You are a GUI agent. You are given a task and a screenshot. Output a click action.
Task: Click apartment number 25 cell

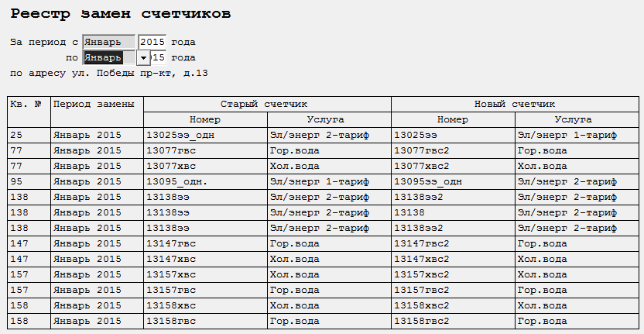coord(29,136)
